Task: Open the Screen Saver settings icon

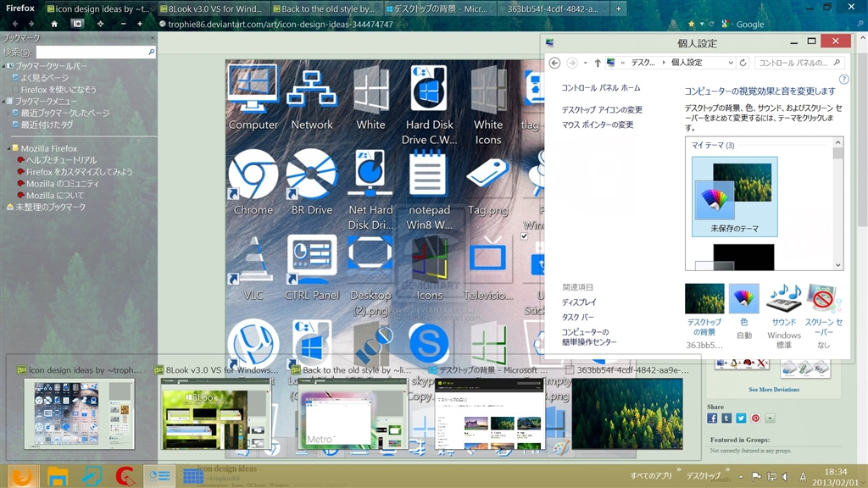Action: [824, 299]
